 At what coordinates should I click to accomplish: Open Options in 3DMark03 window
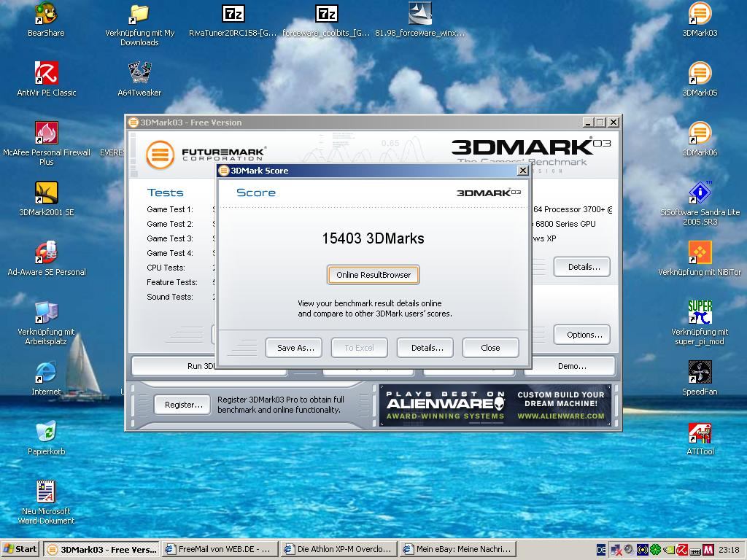(x=581, y=335)
